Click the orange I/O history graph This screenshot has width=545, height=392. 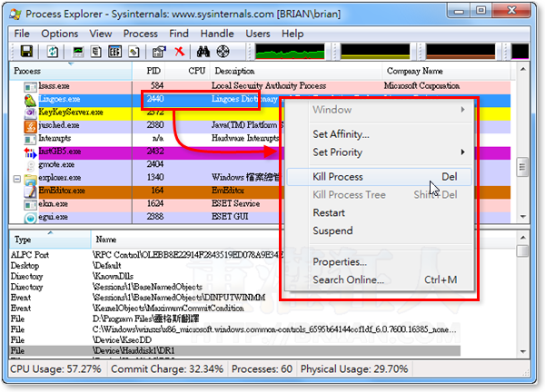[x=461, y=52]
